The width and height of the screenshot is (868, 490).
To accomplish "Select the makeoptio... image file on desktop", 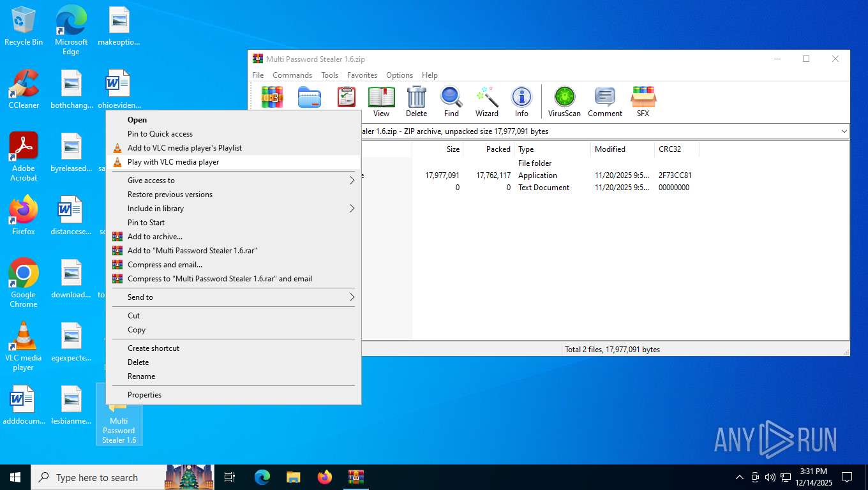I will click(119, 27).
